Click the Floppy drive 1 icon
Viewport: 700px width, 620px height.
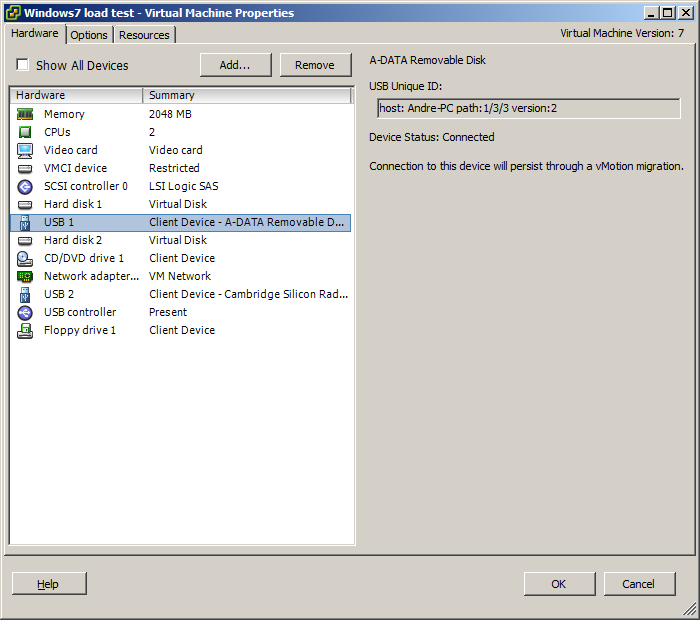pos(25,331)
